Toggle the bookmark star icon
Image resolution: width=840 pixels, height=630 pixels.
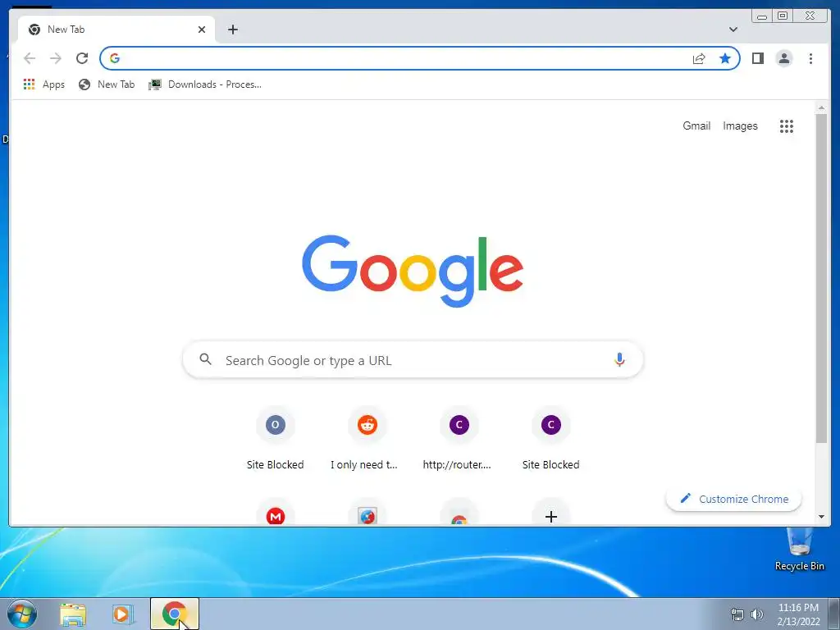point(725,58)
